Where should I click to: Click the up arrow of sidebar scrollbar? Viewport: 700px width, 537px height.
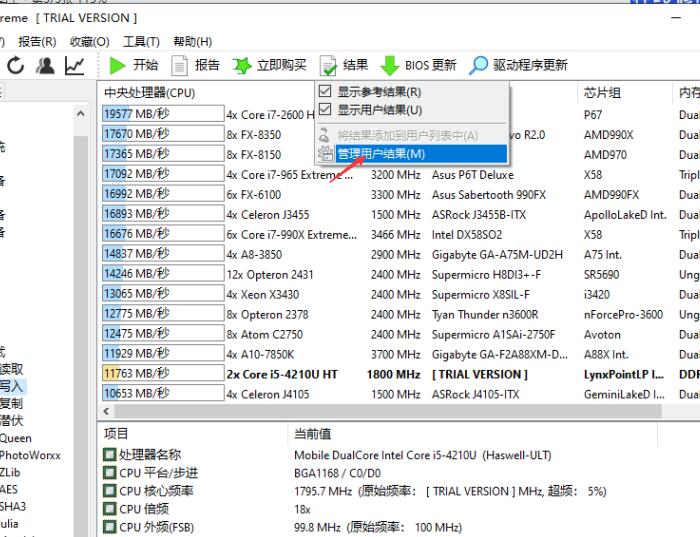click(82, 115)
